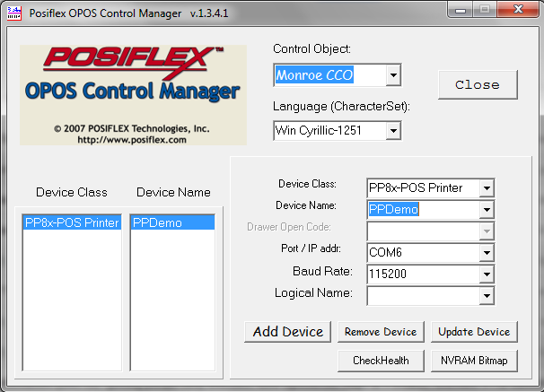Open the Device Class combo box arrow
The height and width of the screenshot is (392, 544).
click(486, 188)
